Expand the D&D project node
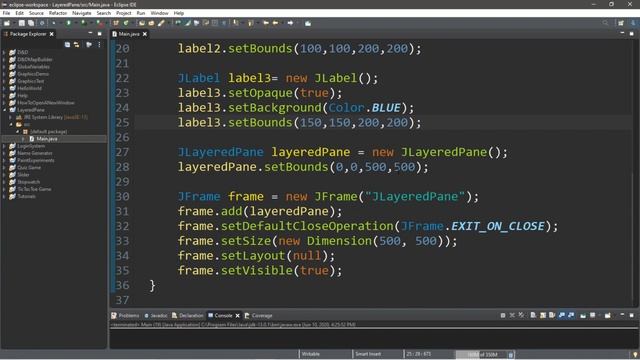The image size is (640, 360). click(x=4, y=52)
